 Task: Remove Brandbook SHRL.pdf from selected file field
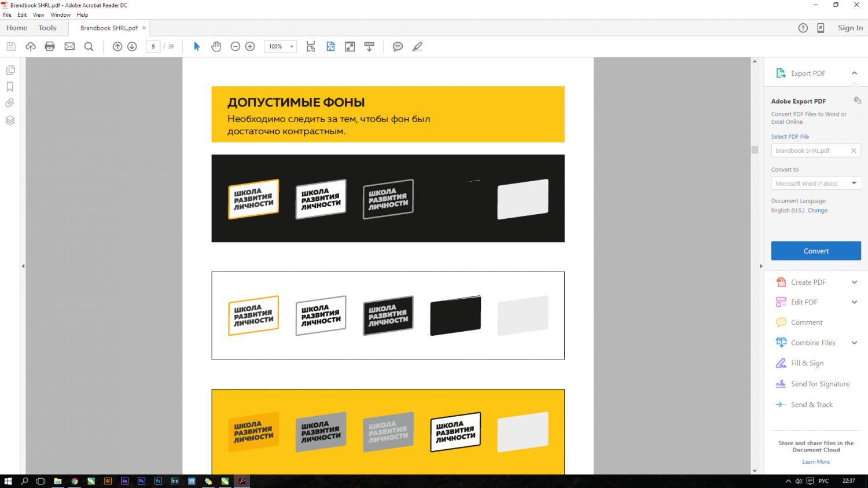pos(854,151)
